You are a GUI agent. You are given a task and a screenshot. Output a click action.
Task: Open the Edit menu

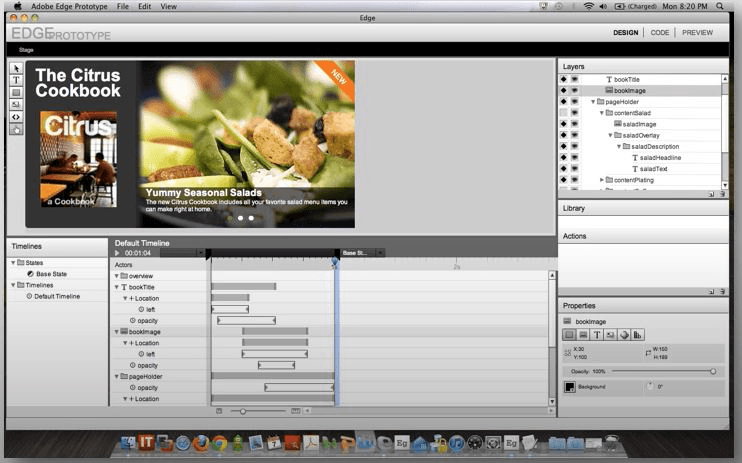pos(145,6)
